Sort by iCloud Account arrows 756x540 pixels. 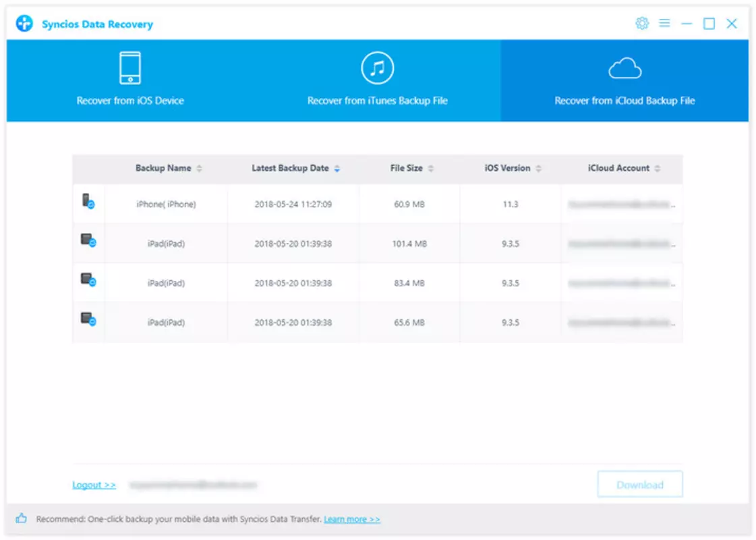657,169
